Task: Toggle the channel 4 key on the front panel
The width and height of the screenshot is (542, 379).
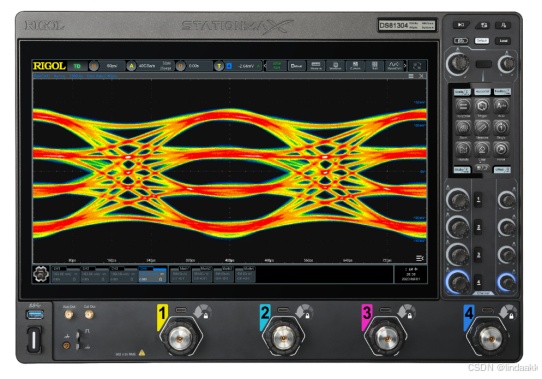Action: 478,282
